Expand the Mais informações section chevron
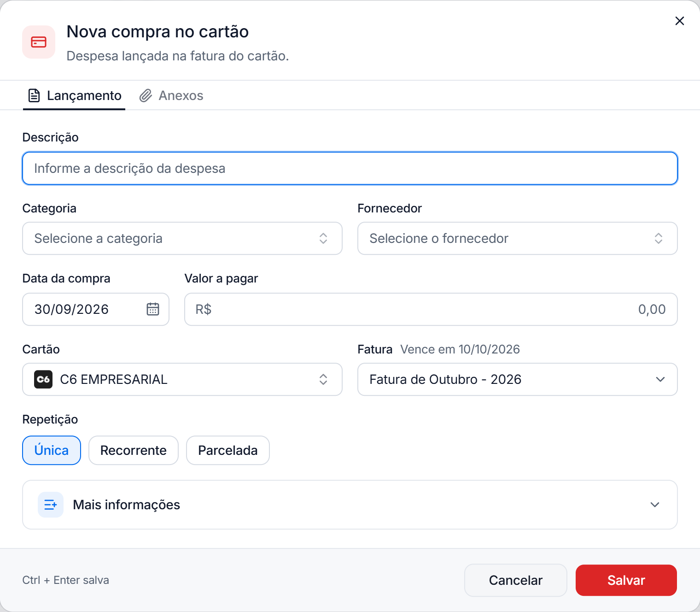700x612 pixels. 655,505
